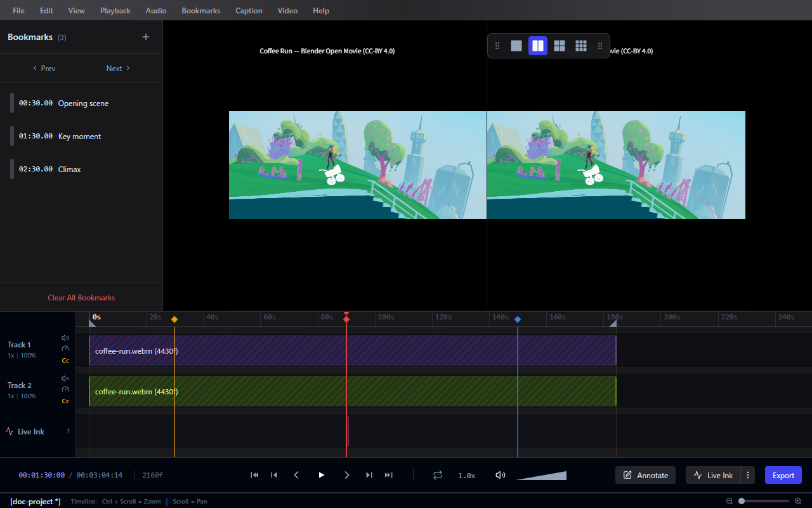This screenshot has width=812, height=508.
Task: Adjust the volume slider
Action: tap(541, 475)
